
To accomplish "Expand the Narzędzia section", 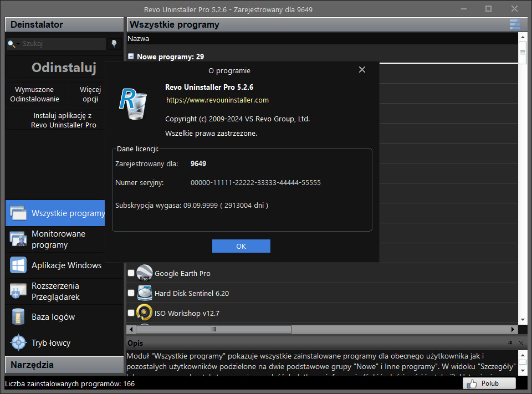I will click(64, 365).
